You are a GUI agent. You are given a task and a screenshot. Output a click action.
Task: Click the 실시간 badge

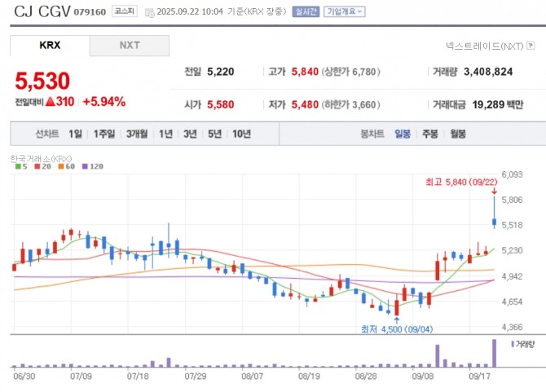coord(306,12)
